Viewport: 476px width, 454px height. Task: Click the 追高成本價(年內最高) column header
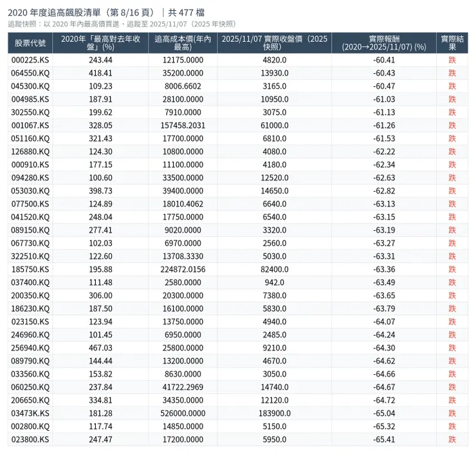click(183, 43)
